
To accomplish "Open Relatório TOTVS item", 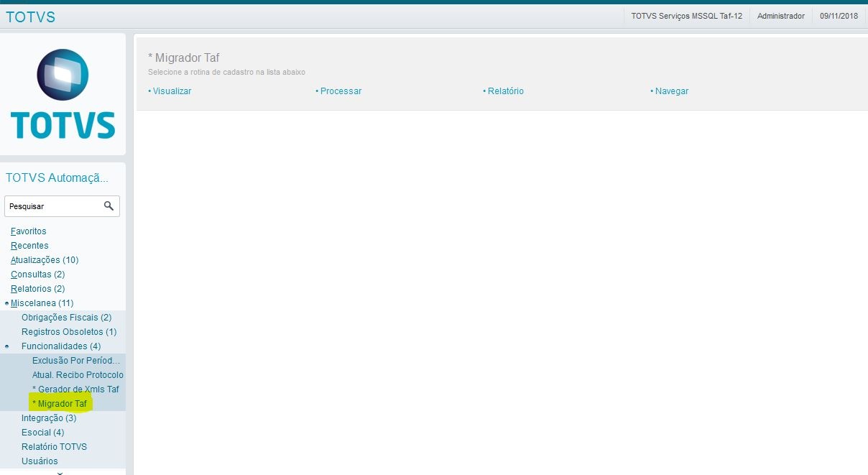I will click(x=55, y=447).
